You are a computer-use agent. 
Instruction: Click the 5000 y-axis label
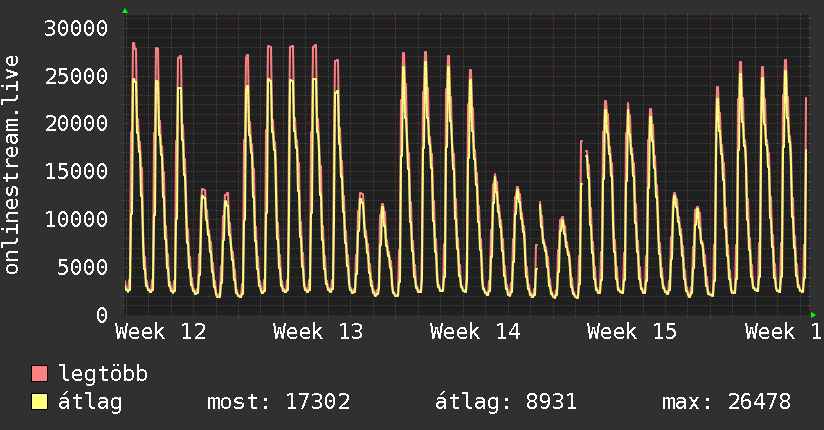[83, 268]
